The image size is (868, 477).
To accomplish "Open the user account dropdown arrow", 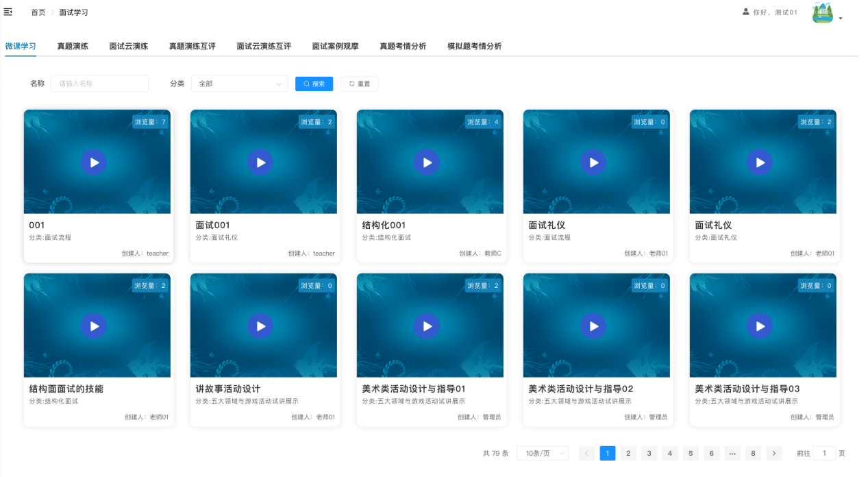I will [841, 19].
